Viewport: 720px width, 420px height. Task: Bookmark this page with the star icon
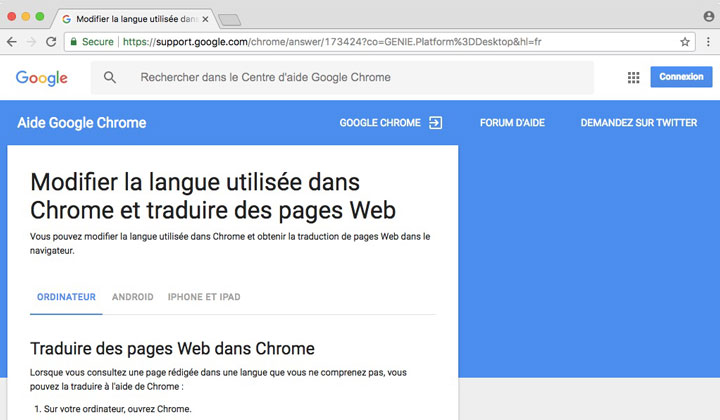pyautogui.click(x=685, y=42)
